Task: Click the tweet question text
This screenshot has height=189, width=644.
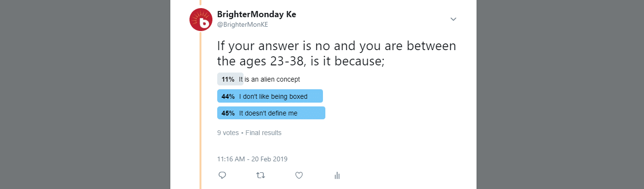Action: click(336, 53)
